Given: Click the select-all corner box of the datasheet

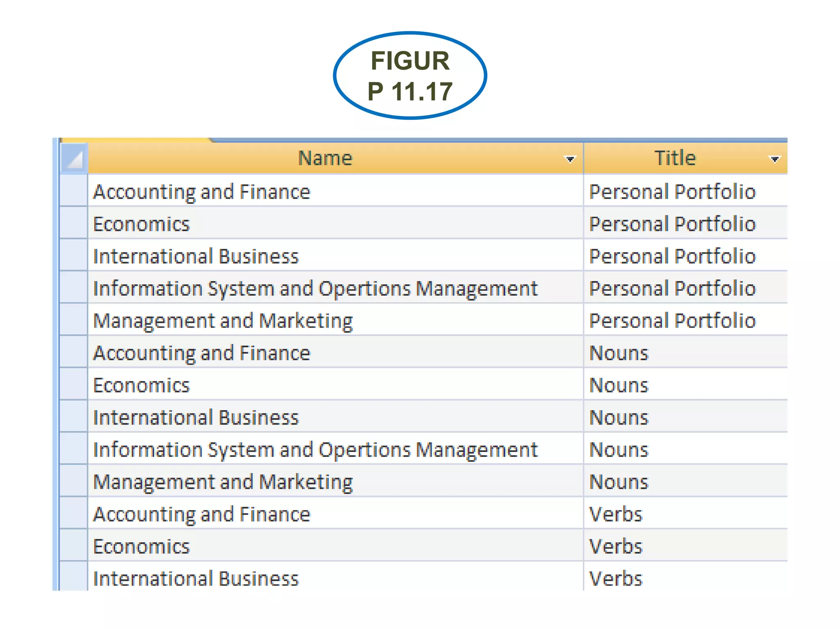Looking at the screenshot, I should coord(74,158).
